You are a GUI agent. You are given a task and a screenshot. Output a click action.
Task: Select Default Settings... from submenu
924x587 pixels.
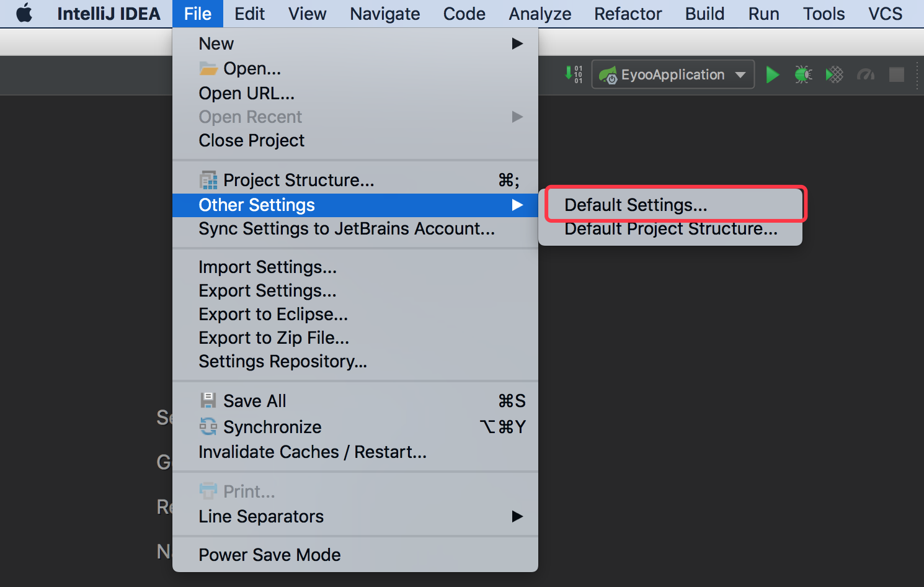point(636,205)
